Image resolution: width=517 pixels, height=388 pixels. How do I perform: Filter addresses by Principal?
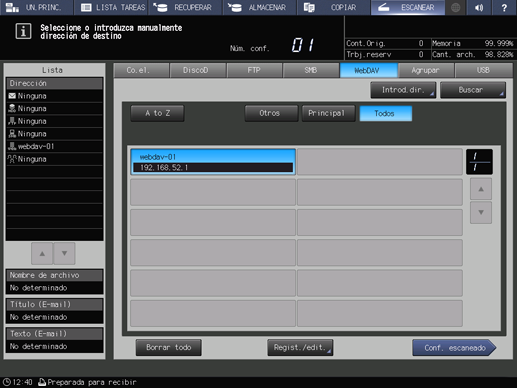pos(328,113)
